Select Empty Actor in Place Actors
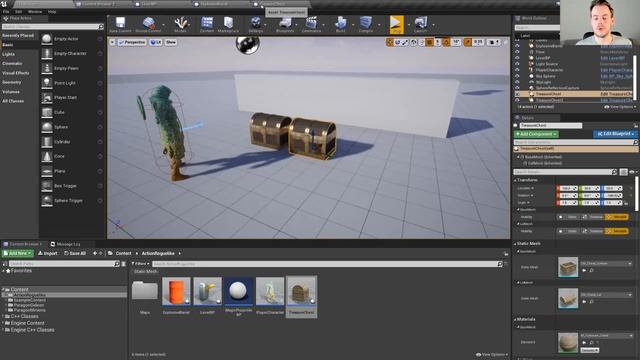The height and width of the screenshot is (360, 640). 72,39
